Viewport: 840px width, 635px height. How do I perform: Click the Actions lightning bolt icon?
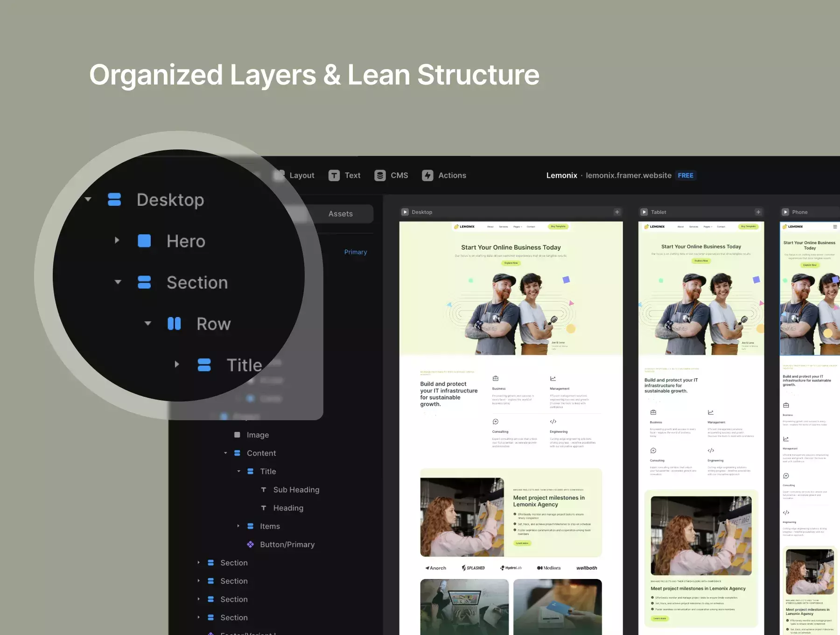tap(427, 176)
